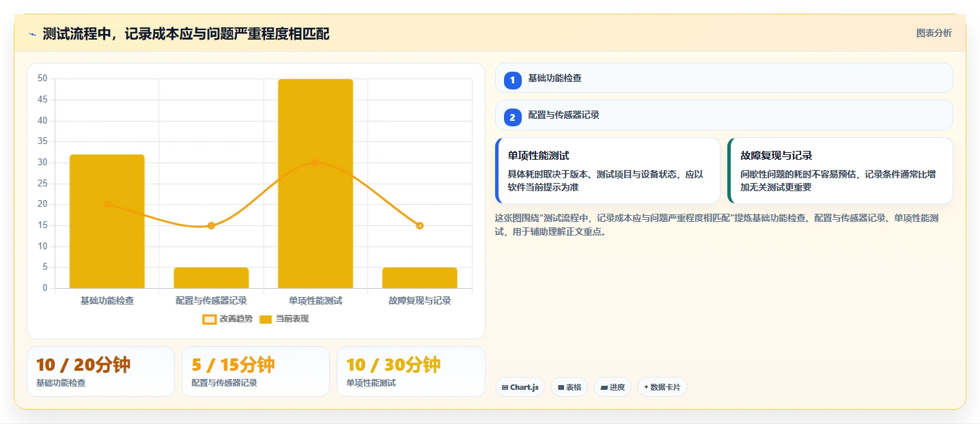
Task: Toggle the 当前表现 legend swatch
Action: [266, 319]
